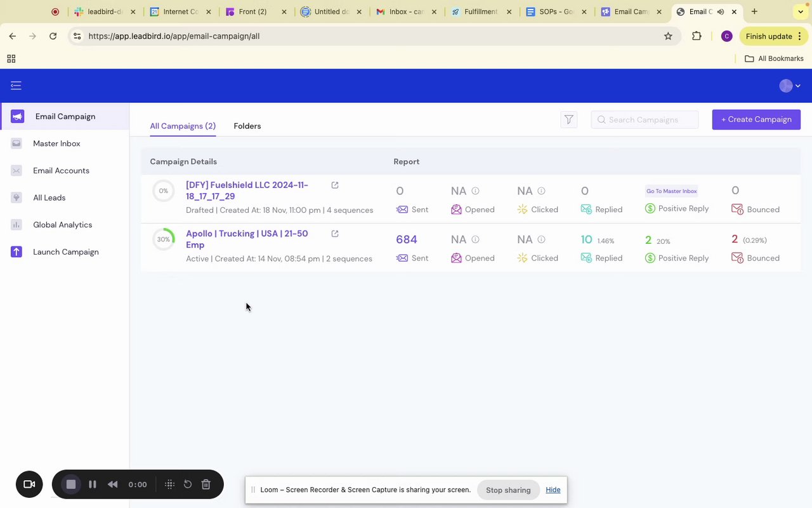Click the + Create Campaign button
Screen dimensions: 812x508
(756, 119)
